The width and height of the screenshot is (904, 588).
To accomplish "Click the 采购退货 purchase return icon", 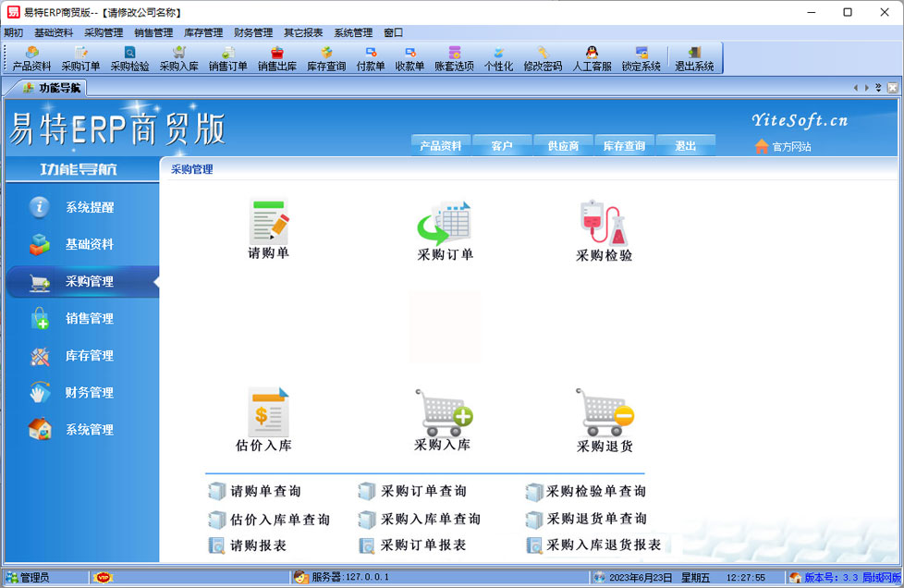I will (x=605, y=412).
